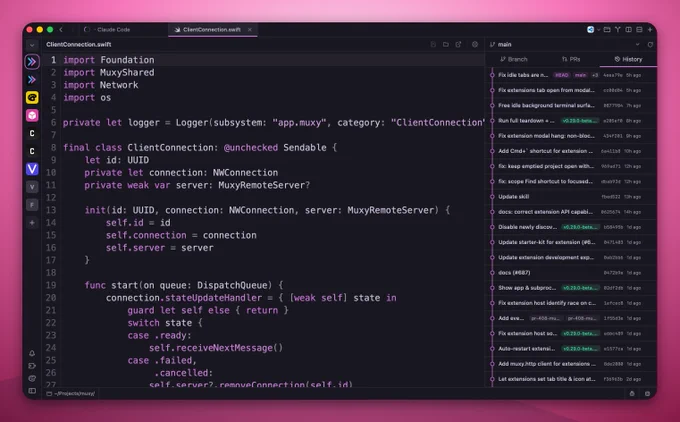Click the ~/Projects/muxy/ path in status bar

click(71, 393)
